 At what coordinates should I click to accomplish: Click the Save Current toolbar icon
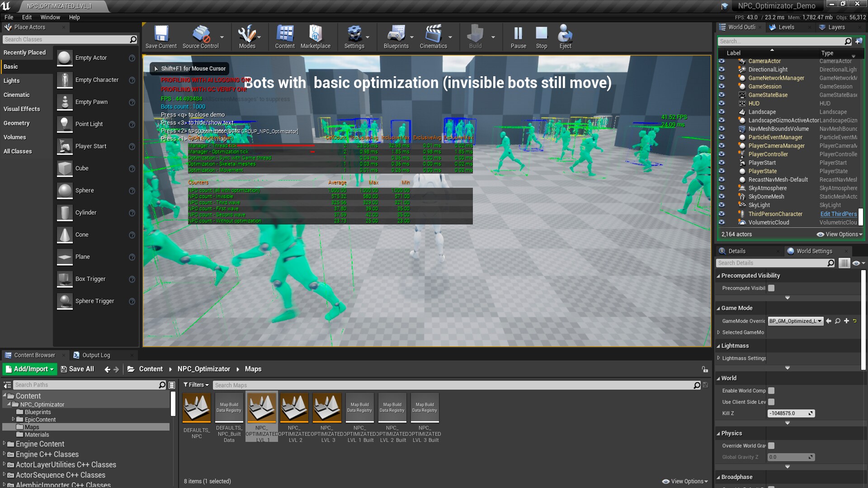(161, 36)
